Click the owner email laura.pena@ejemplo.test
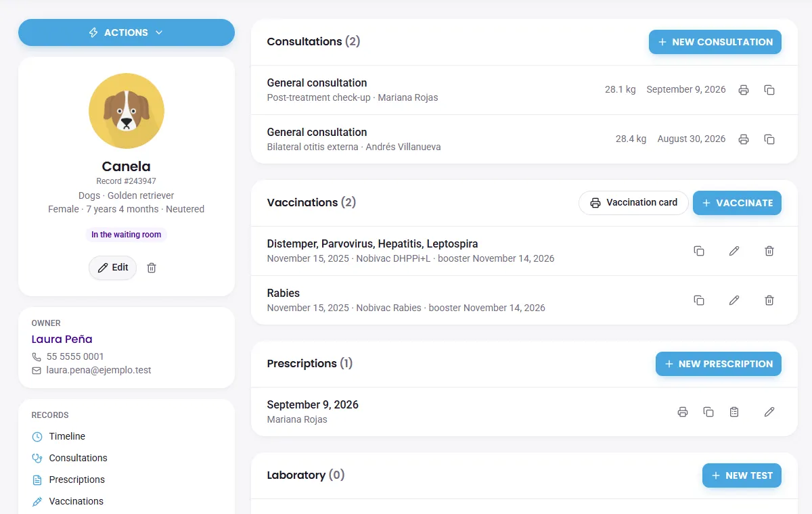Screen dimensions: 812x514 tap(99, 370)
